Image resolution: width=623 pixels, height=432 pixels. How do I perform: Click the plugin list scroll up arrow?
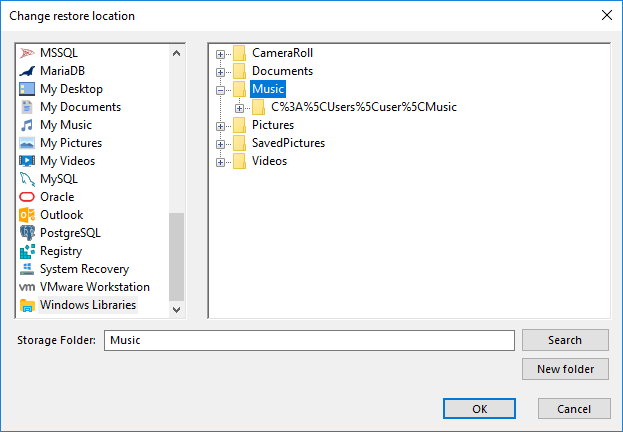click(x=177, y=53)
